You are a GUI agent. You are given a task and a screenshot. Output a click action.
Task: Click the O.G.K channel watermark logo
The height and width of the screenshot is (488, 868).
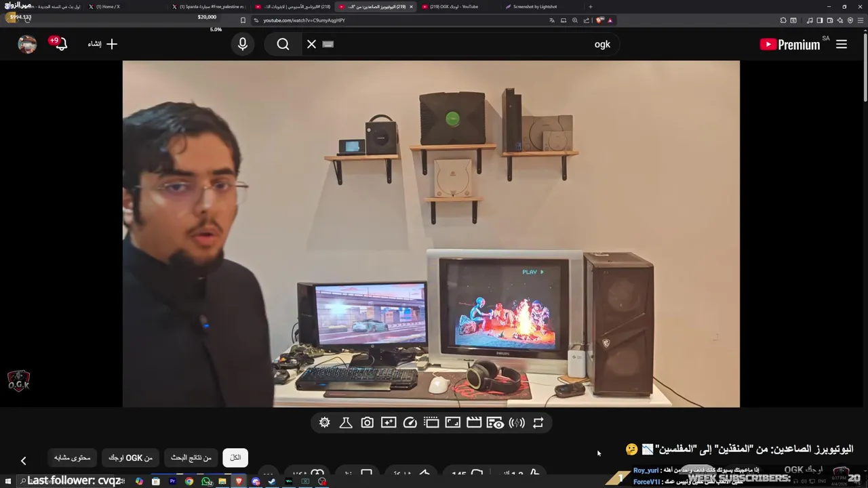point(18,382)
